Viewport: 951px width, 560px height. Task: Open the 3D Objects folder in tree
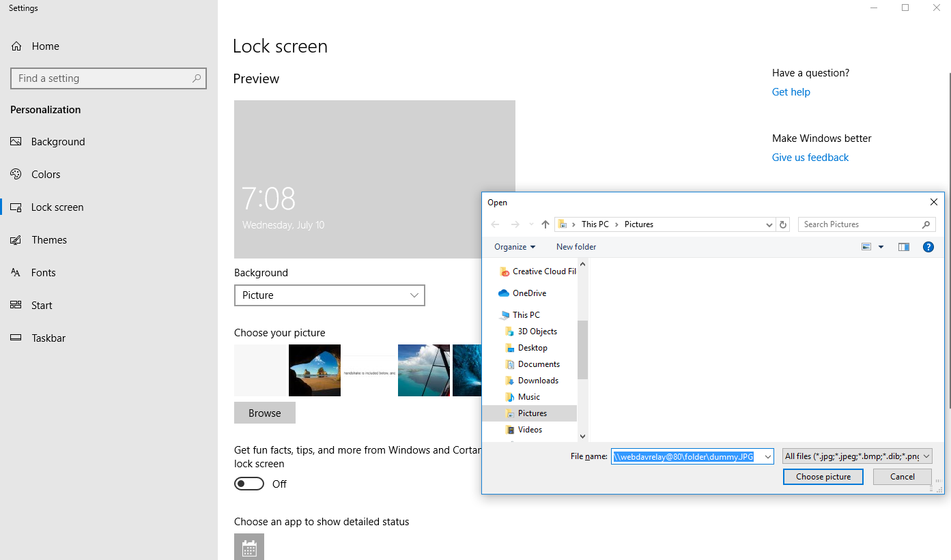530,331
